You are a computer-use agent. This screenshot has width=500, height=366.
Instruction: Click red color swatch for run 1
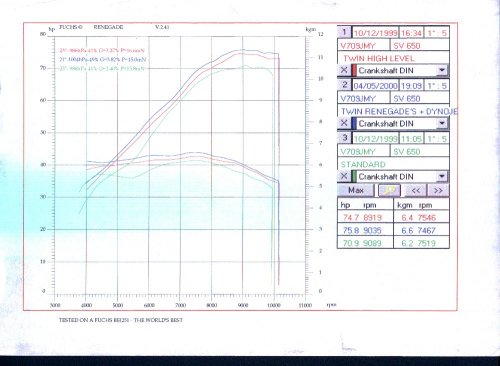[354, 71]
